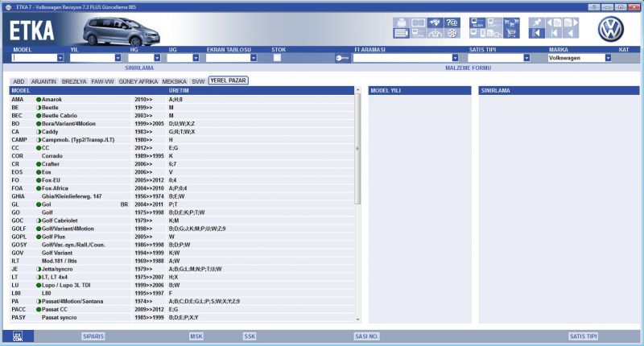Select the YEREL PAZAR tab
644x346 pixels.
coord(228,80)
